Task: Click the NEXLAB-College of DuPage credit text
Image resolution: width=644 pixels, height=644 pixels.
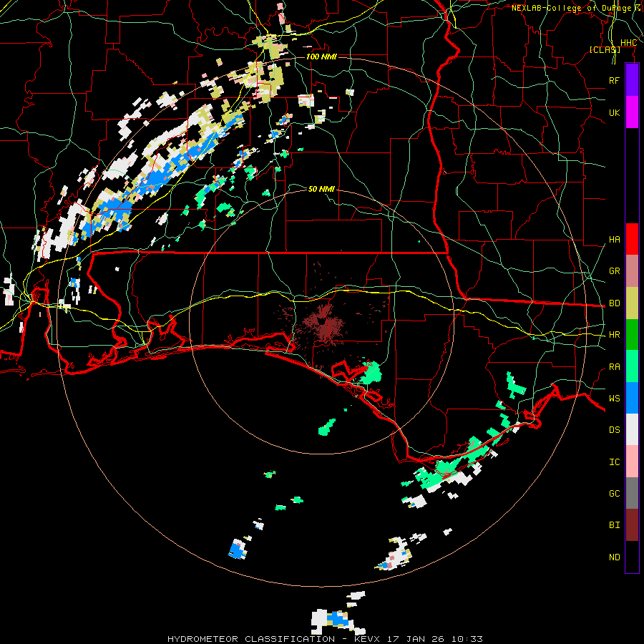Action: click(577, 8)
